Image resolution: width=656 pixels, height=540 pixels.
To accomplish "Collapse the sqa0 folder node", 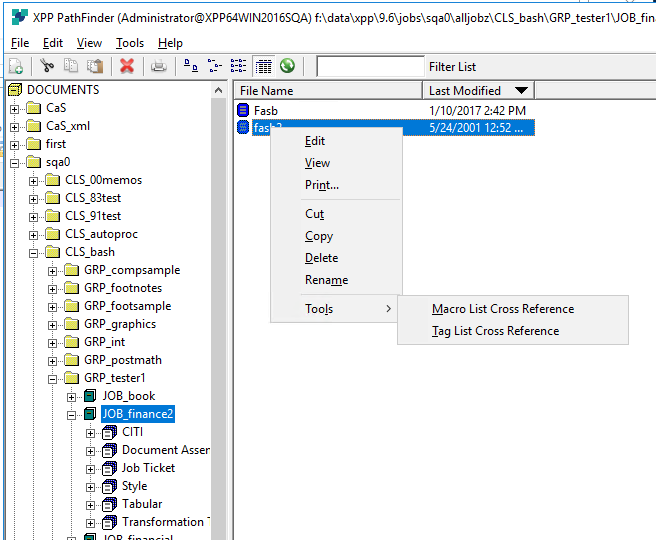I will click(x=15, y=163).
